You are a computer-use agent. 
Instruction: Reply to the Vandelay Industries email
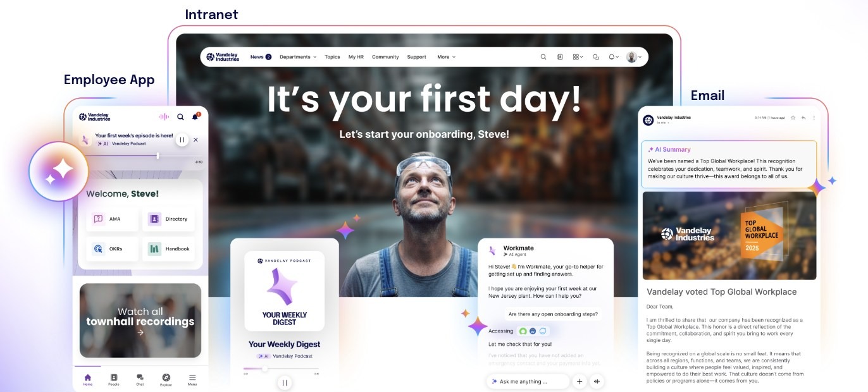(x=803, y=118)
